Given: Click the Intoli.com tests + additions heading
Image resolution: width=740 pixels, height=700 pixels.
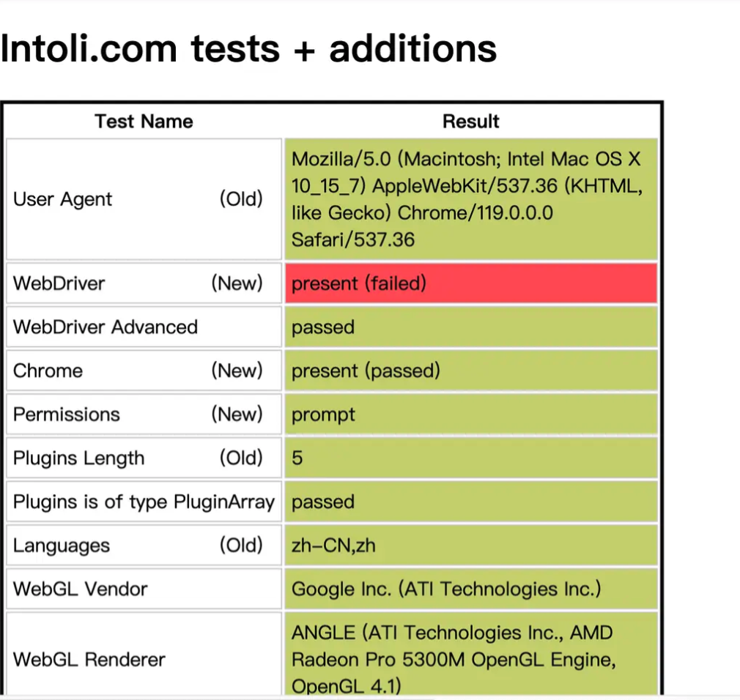Looking at the screenshot, I should click(x=248, y=48).
